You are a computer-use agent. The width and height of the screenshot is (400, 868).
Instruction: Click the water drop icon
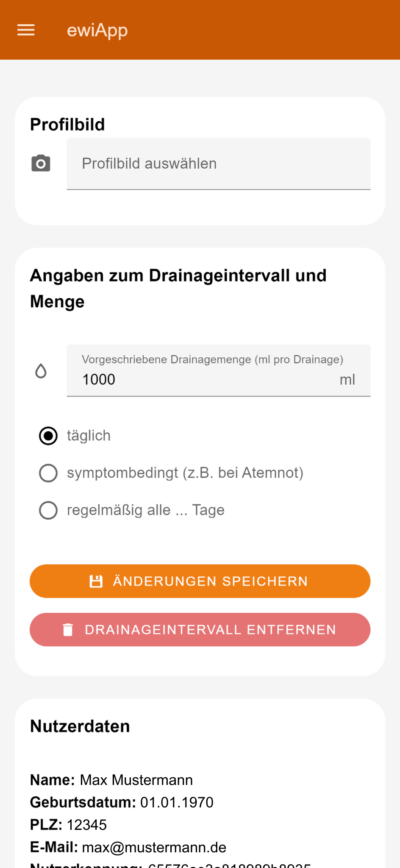click(41, 371)
